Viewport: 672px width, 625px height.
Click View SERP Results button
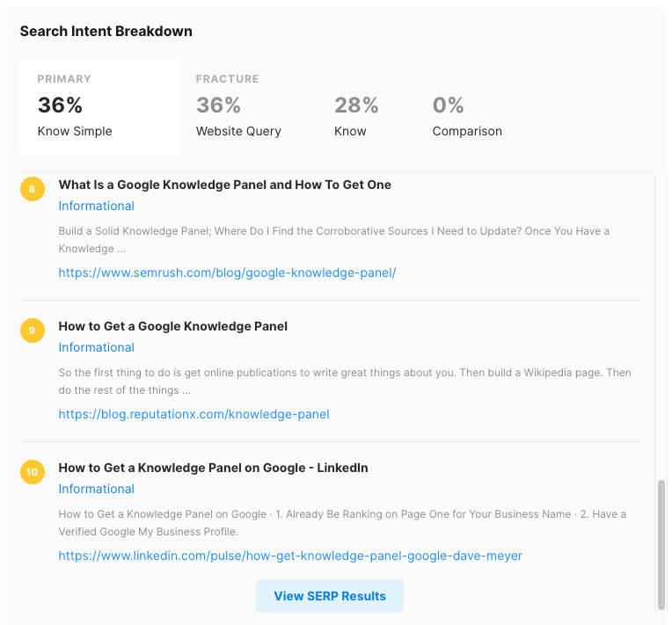point(330,596)
